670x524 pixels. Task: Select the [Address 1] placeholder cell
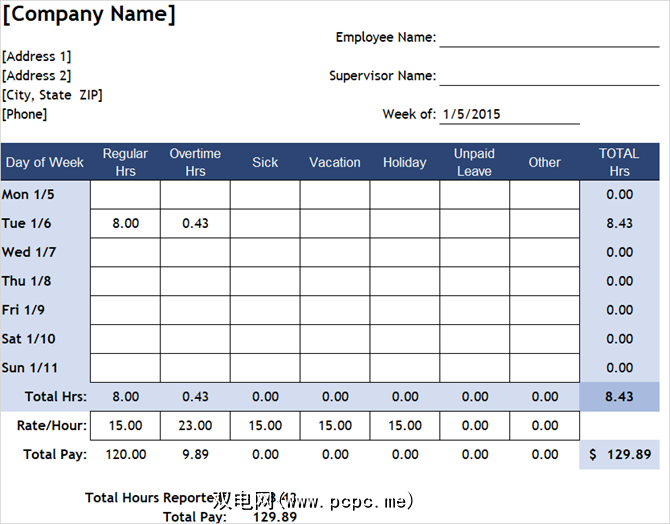(x=37, y=56)
